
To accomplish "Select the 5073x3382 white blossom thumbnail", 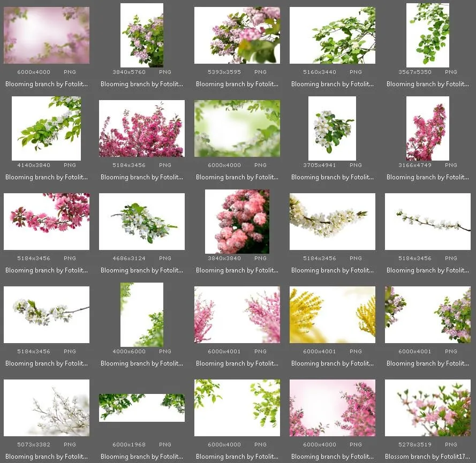I will pos(47,408).
